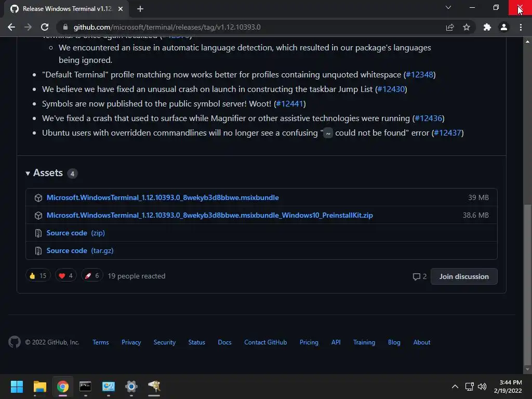Image resolution: width=532 pixels, height=399 pixels.
Task: Open footer Privacy link
Action: point(131,342)
